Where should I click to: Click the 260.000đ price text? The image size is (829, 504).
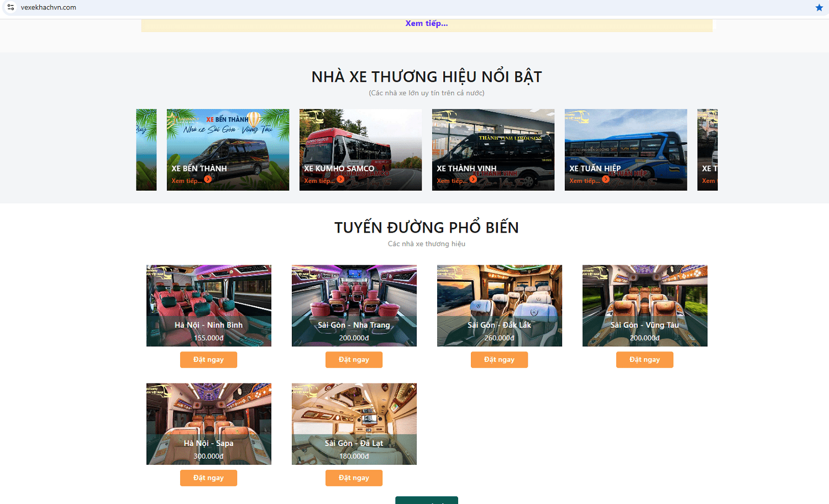coord(500,338)
